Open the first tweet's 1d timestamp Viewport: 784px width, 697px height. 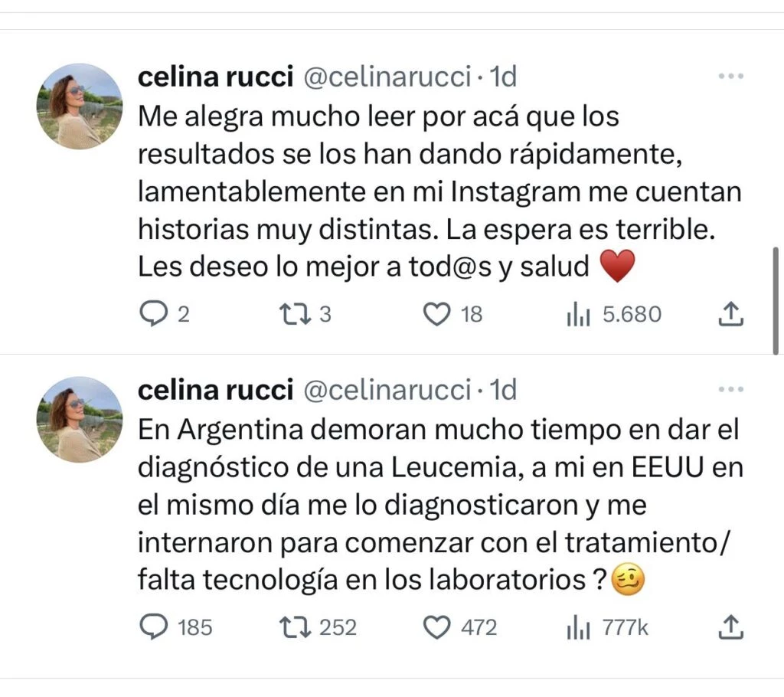tap(503, 77)
